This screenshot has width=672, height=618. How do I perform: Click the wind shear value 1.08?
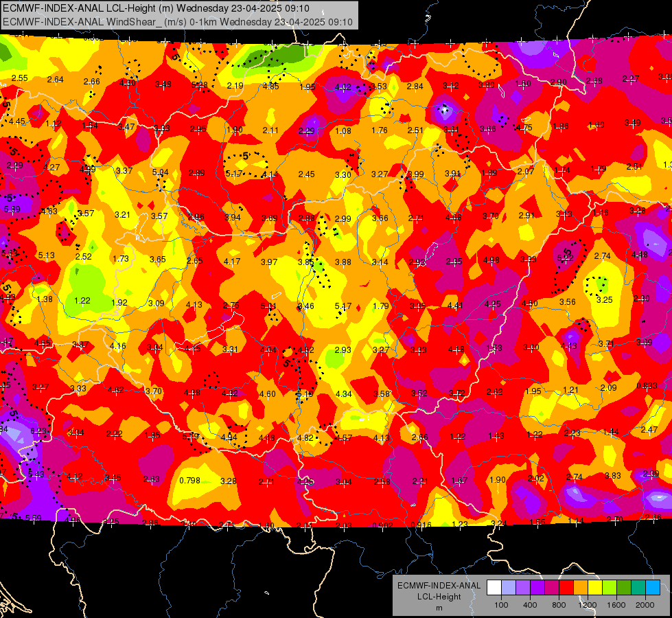[343, 130]
